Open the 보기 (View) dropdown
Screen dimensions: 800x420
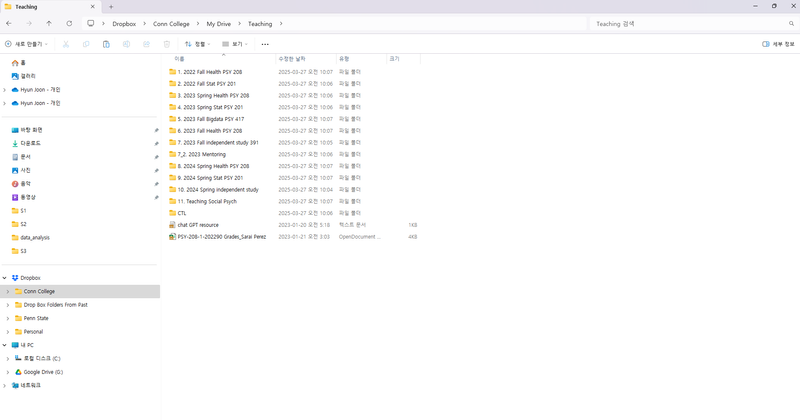point(234,44)
